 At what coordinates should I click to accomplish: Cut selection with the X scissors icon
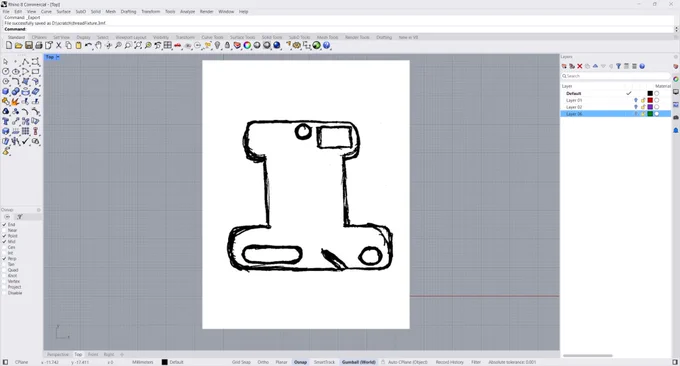[59, 45]
